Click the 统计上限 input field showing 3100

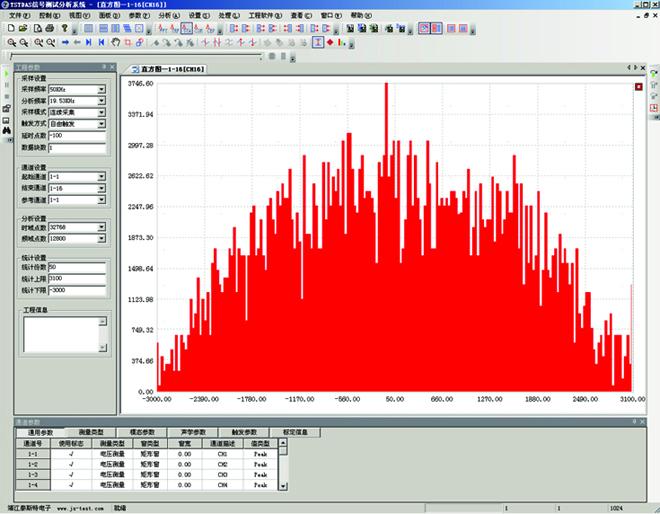point(76,278)
